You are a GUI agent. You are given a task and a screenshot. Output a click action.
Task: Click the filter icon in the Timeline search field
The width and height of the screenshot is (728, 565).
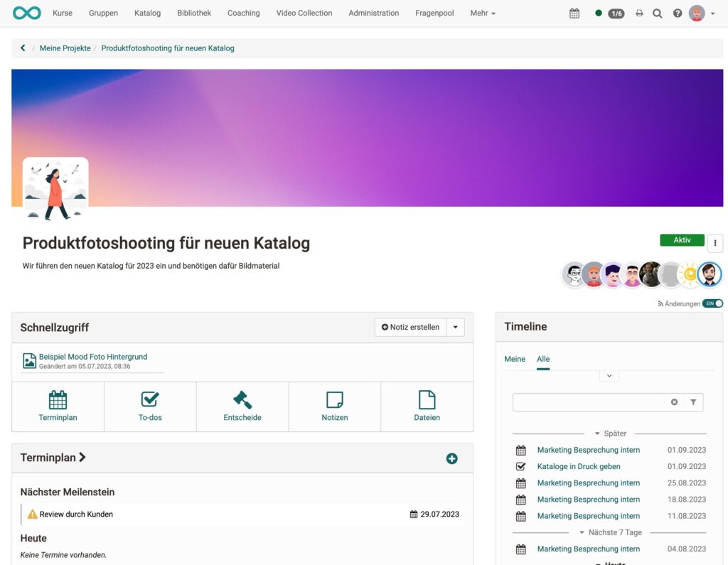pyautogui.click(x=693, y=402)
